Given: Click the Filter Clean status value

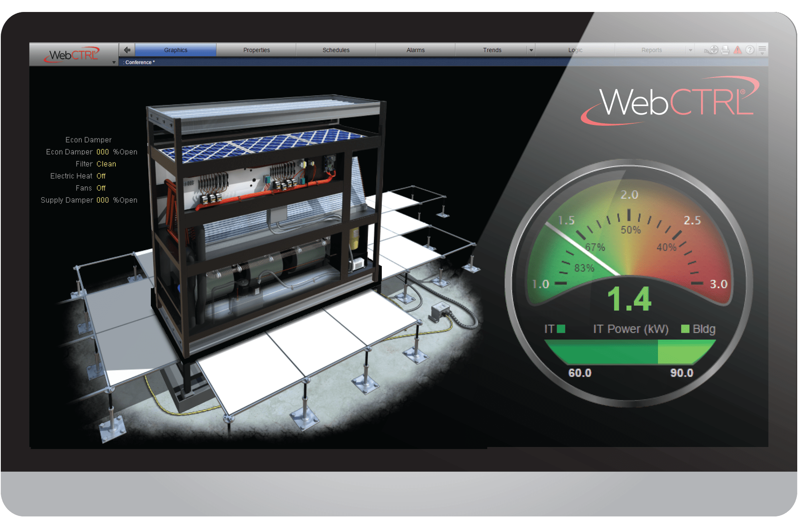Looking at the screenshot, I should 106,164.
